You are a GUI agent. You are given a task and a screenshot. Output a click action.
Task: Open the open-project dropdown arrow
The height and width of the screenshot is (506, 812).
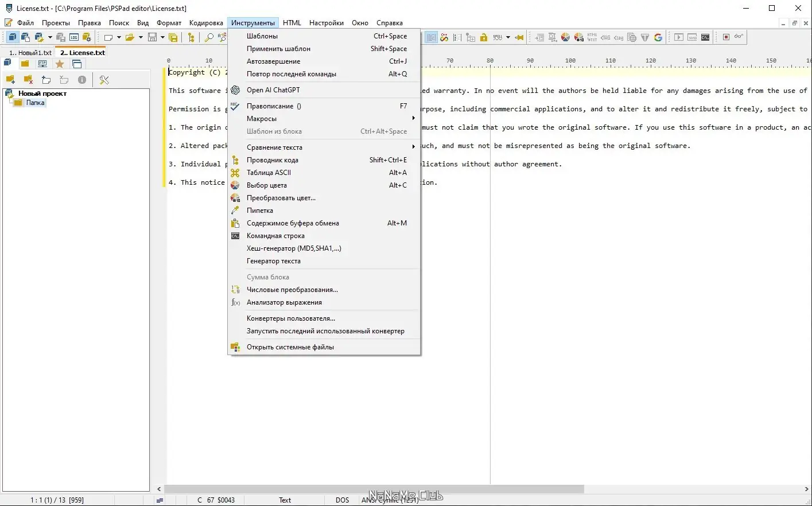pos(50,37)
